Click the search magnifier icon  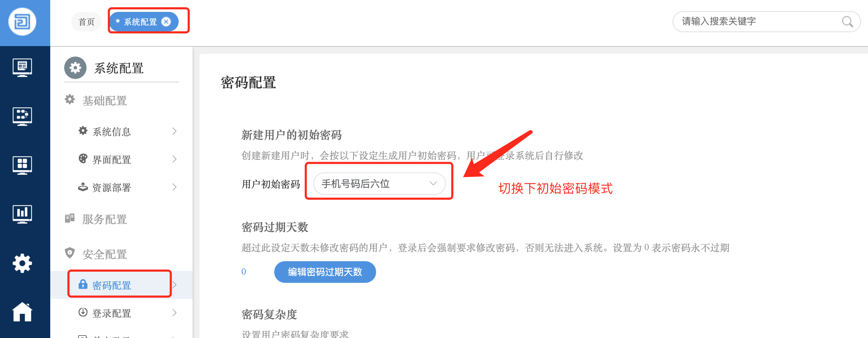click(847, 22)
